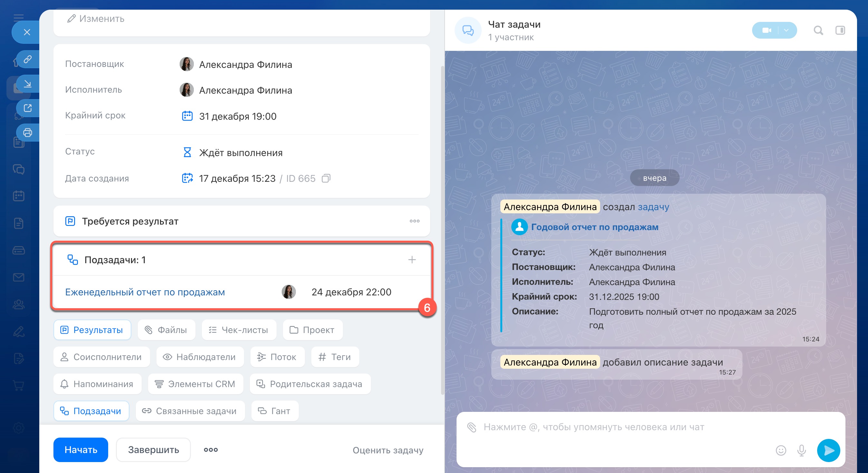This screenshot has height=473, width=868.
Task: Click the print task icon
Action: click(x=28, y=133)
